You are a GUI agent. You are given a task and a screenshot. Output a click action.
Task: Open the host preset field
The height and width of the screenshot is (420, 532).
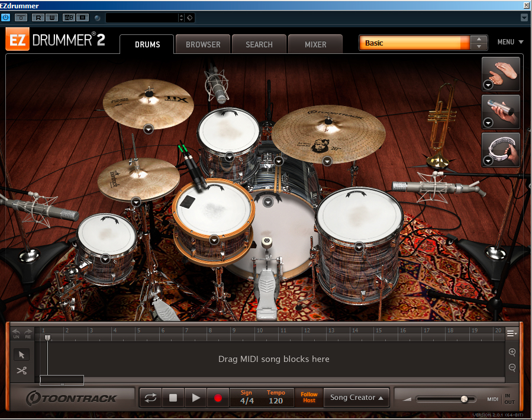click(x=142, y=18)
